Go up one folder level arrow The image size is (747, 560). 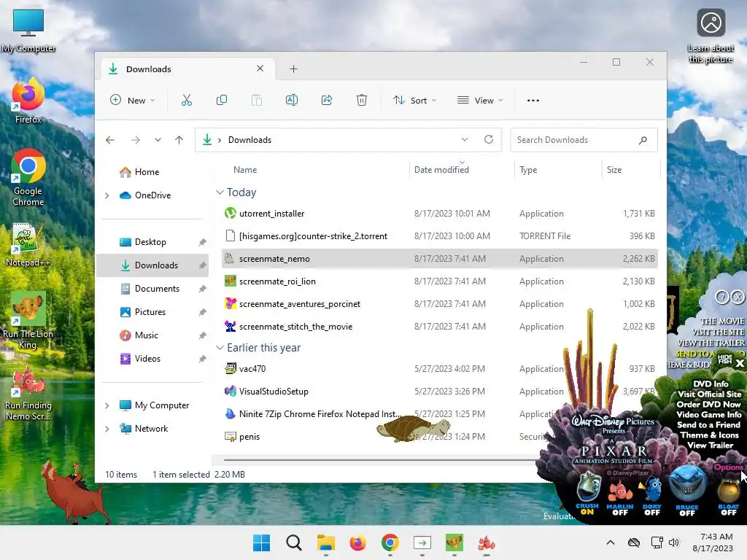(x=179, y=140)
